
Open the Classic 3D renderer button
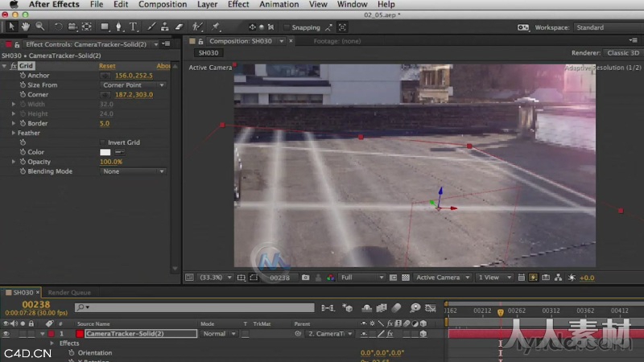[x=623, y=53]
